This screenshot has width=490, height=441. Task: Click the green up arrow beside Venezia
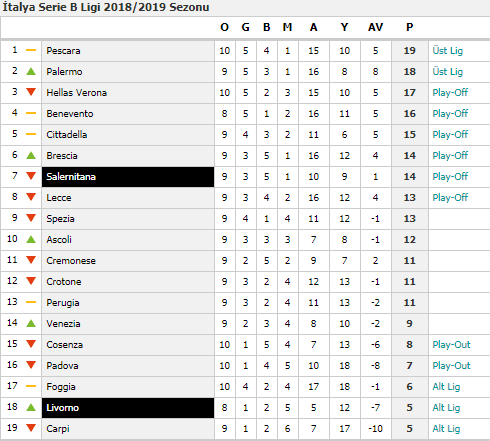click(31, 323)
